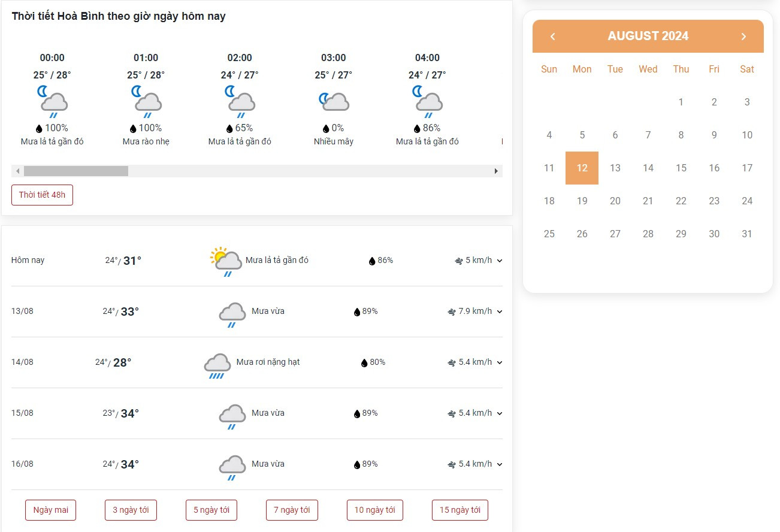This screenshot has height=532, width=780.
Task: Click the raindrop icon beside 0%
Action: click(326, 128)
